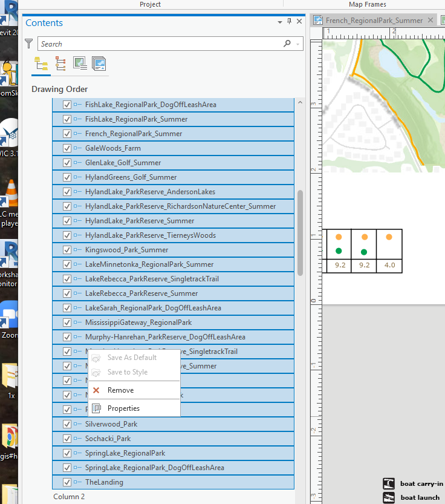Image resolution: width=445 pixels, height=504 pixels.
Task: Click the boat launch legend icon
Action: (x=389, y=498)
